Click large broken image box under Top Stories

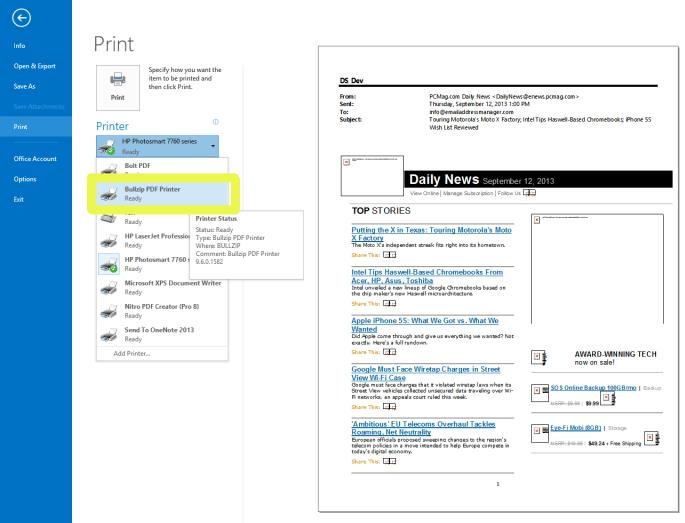597,269
